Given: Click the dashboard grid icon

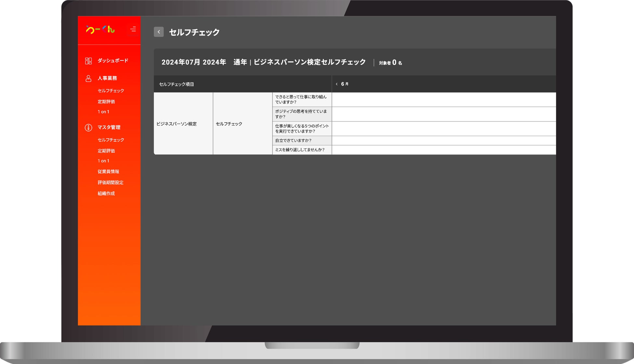Looking at the screenshot, I should point(88,61).
